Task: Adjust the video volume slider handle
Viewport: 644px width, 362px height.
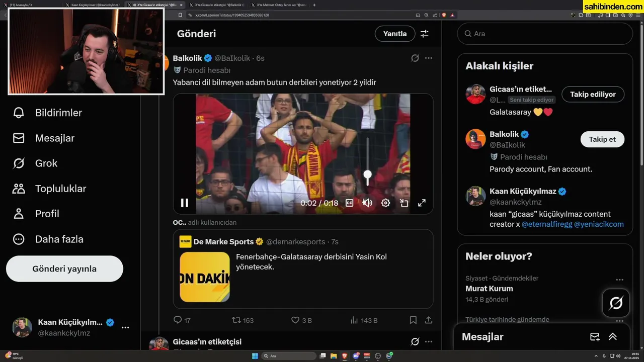Action: 368,174
